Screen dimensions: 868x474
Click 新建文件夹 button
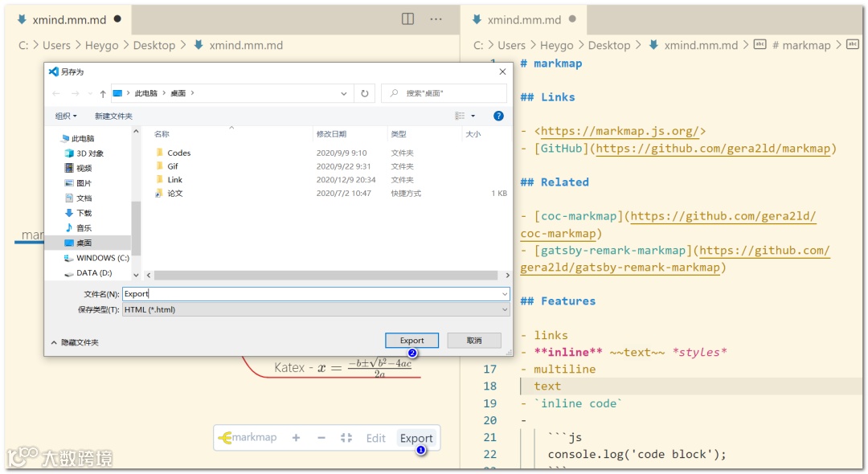pyautogui.click(x=113, y=116)
